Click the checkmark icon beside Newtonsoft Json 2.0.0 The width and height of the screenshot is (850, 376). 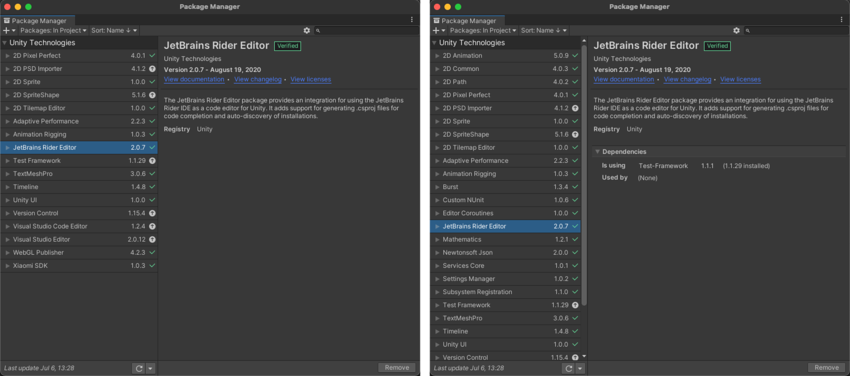(x=575, y=252)
